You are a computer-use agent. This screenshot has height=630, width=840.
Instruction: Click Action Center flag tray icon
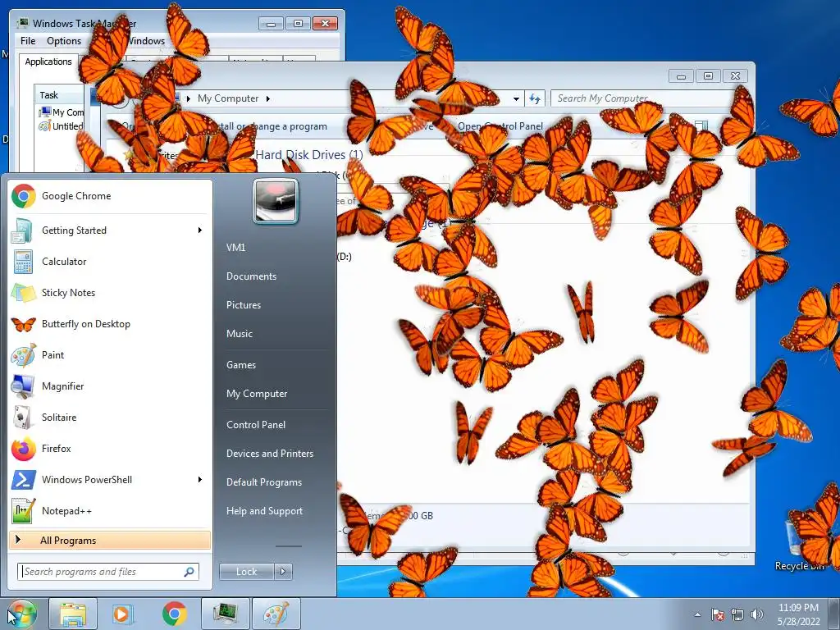[717, 615]
